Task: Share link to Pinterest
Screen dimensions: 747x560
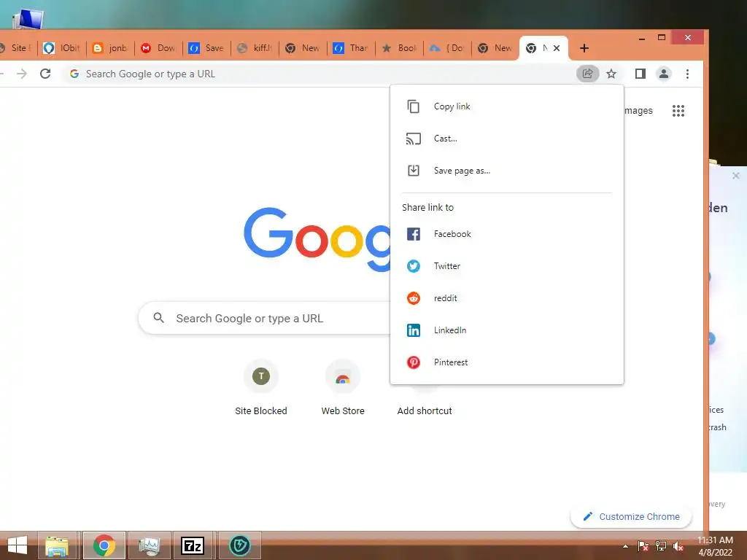Action: [x=506, y=362]
